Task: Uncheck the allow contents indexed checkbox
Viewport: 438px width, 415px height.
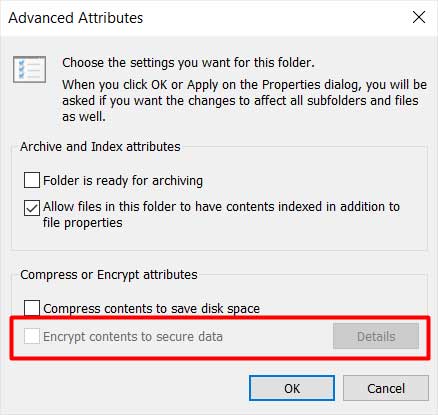Action: pyautogui.click(x=32, y=208)
